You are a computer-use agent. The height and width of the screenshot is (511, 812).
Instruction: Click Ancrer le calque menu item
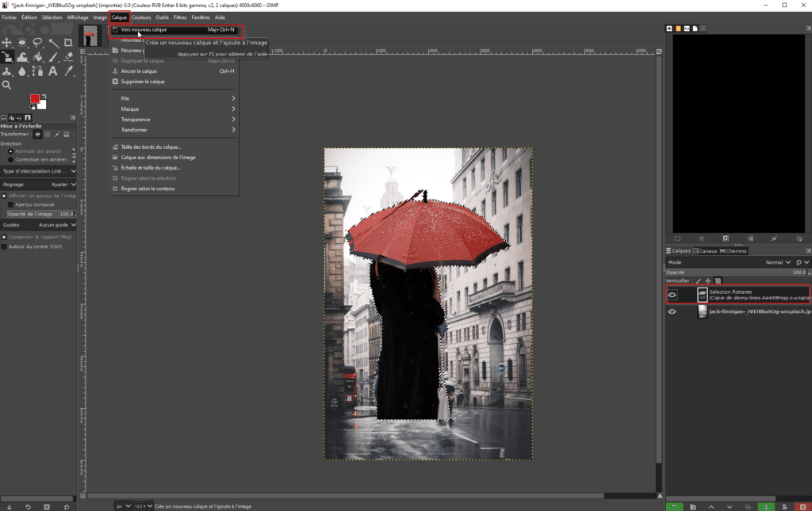coord(139,71)
